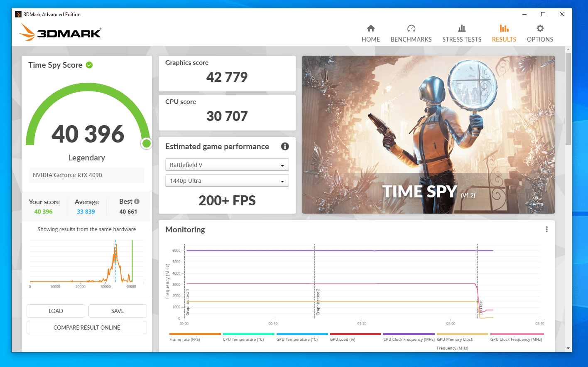Click the green validation checkmark by Time Spy Score
This screenshot has width=588, height=367.
coord(89,65)
